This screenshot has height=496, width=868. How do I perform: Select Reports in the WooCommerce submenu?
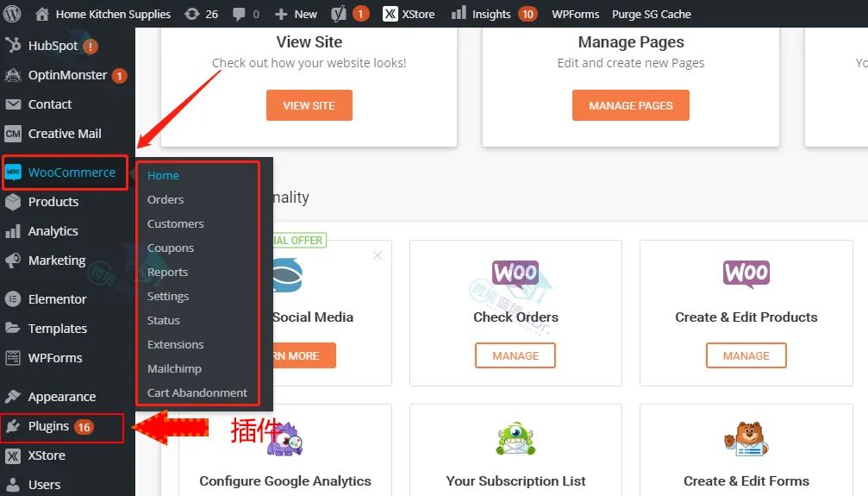click(167, 272)
